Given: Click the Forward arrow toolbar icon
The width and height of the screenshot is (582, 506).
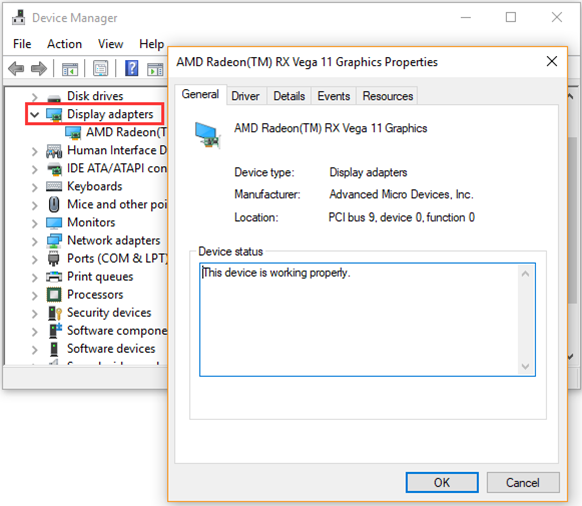Looking at the screenshot, I should click(x=39, y=69).
